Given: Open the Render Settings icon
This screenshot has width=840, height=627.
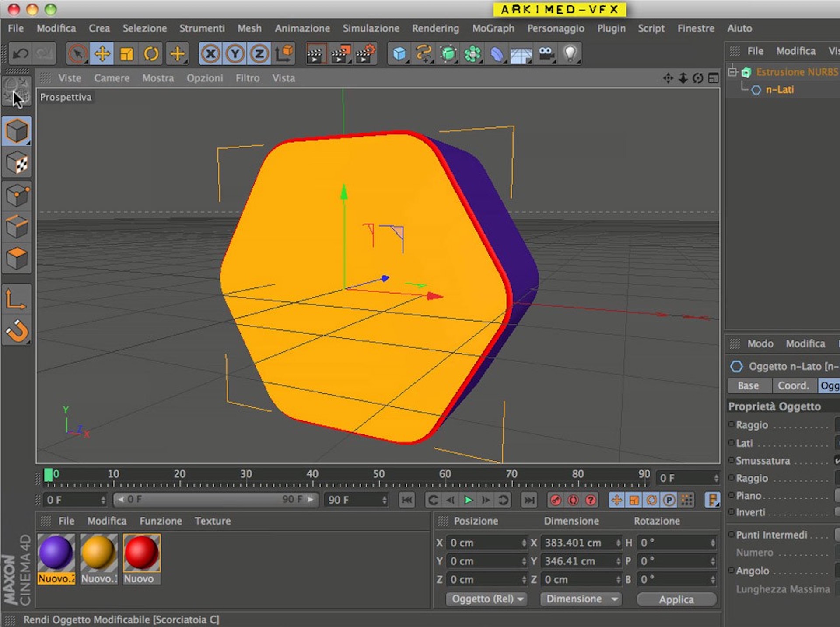Looking at the screenshot, I should pos(366,54).
